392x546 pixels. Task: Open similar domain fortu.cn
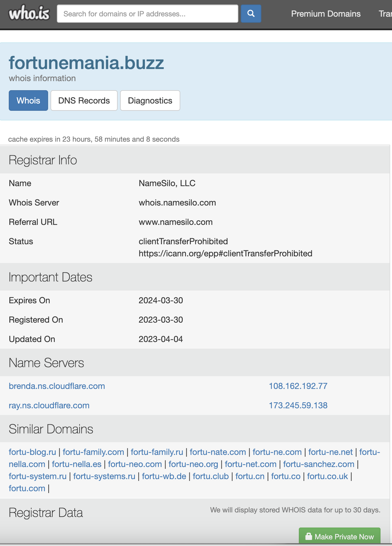250,476
